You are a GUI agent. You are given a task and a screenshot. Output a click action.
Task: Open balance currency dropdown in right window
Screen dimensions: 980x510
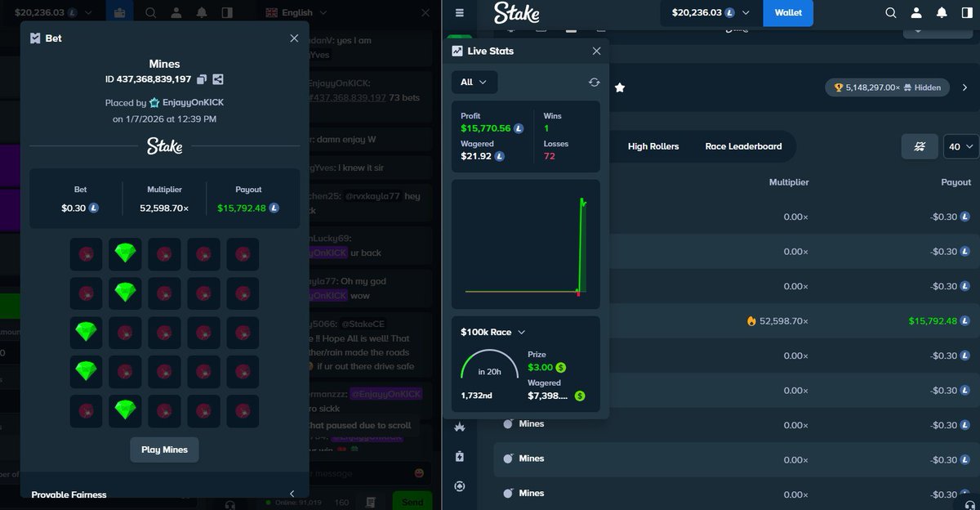711,12
